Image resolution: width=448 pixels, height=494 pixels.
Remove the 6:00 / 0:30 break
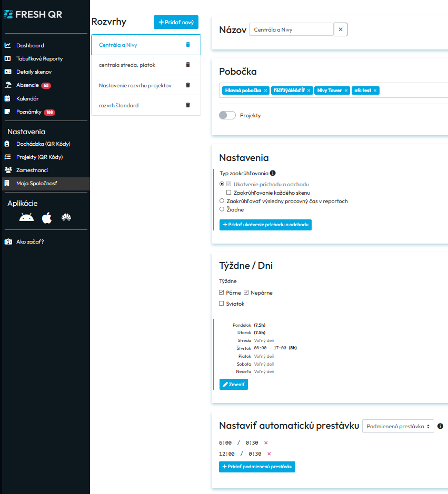pos(266,443)
